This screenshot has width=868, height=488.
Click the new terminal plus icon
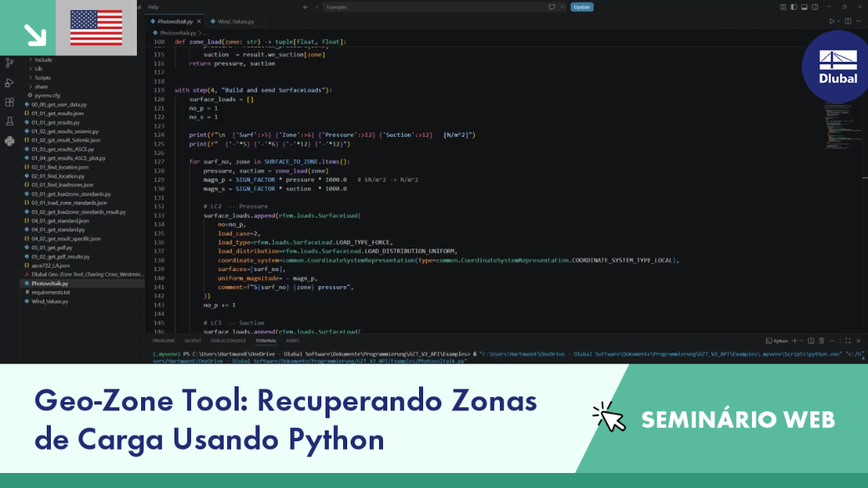pyautogui.click(x=795, y=341)
